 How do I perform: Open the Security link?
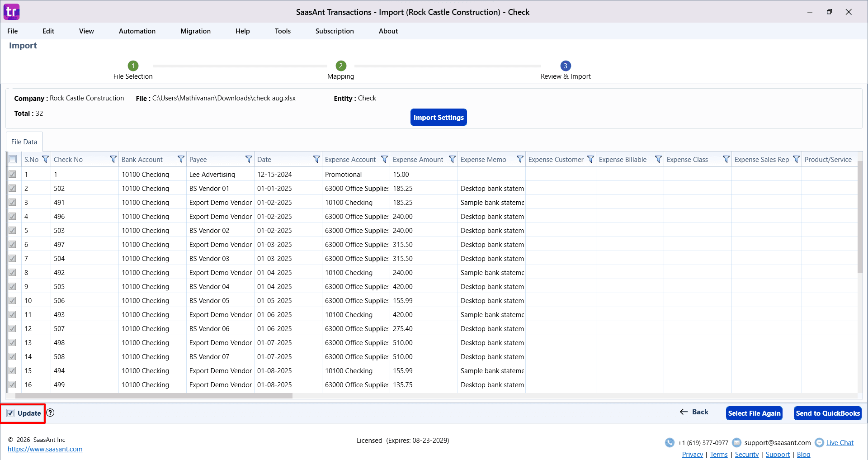tap(747, 455)
